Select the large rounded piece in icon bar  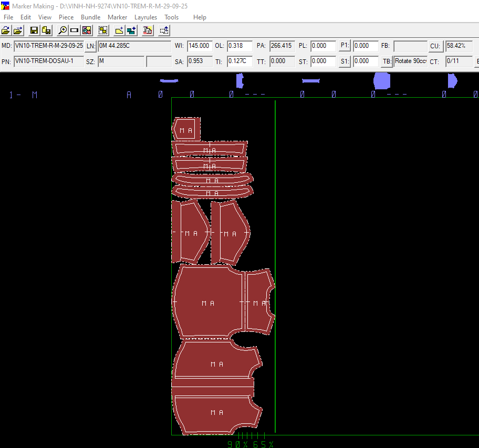pos(382,81)
